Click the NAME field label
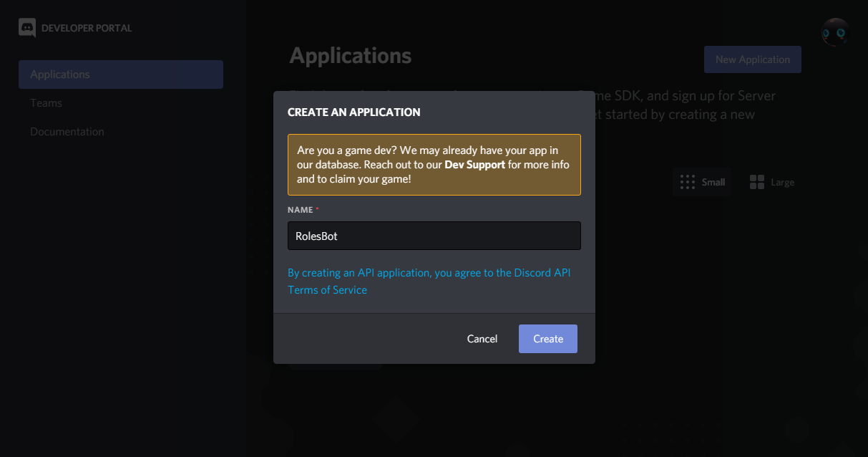The image size is (868, 457). (301, 210)
